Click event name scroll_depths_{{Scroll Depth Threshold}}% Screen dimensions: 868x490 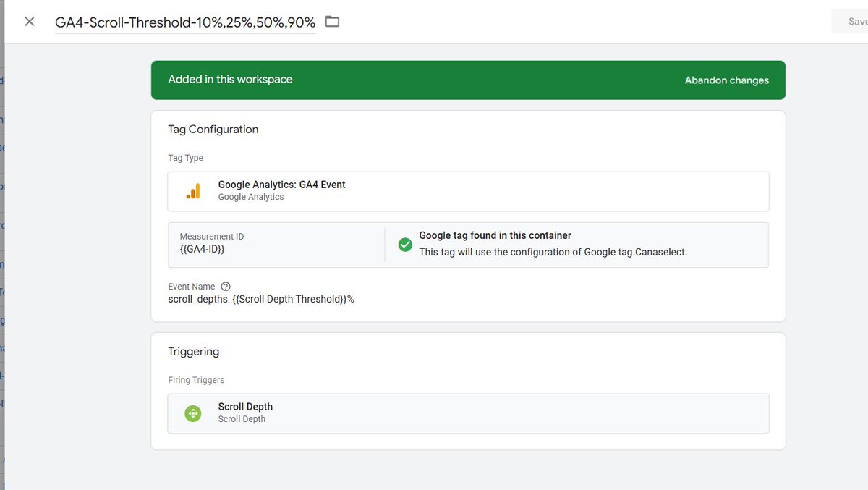pos(261,299)
